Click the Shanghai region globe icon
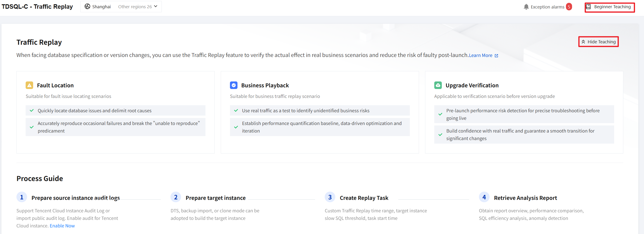This screenshot has width=644, height=234. pyautogui.click(x=87, y=7)
